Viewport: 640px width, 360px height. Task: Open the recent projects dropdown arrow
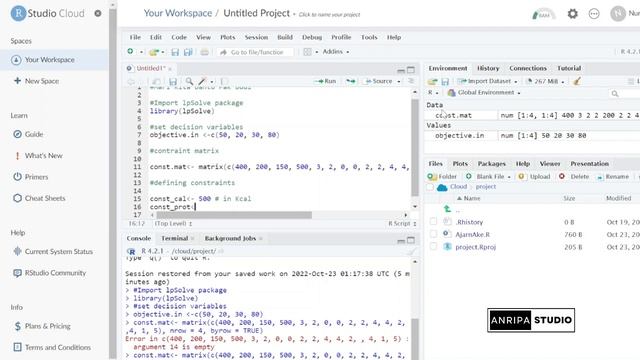click(163, 52)
